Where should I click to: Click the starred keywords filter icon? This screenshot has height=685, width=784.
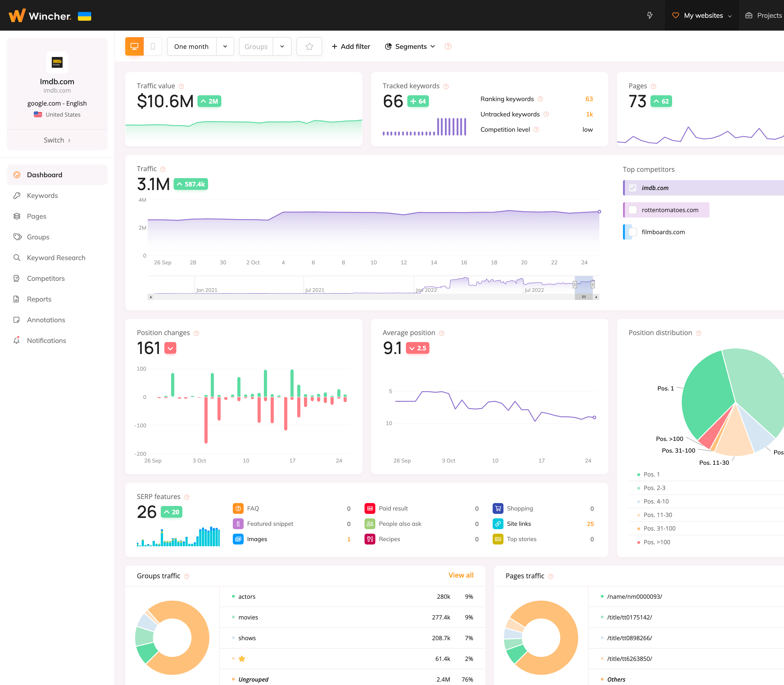[x=309, y=47]
